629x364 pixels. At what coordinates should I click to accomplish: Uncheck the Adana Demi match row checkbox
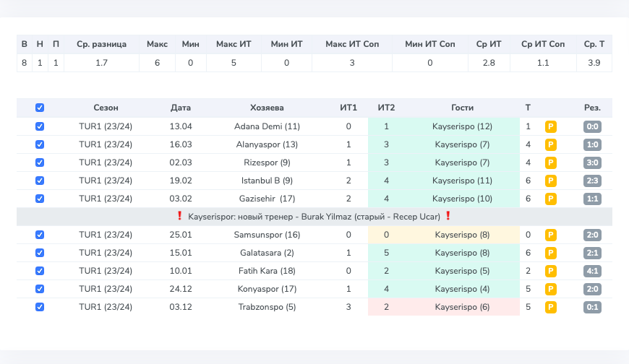point(40,126)
